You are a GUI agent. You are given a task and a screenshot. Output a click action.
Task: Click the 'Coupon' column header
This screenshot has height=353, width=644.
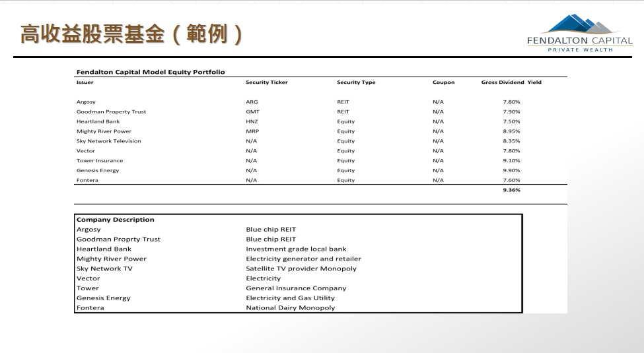click(444, 82)
